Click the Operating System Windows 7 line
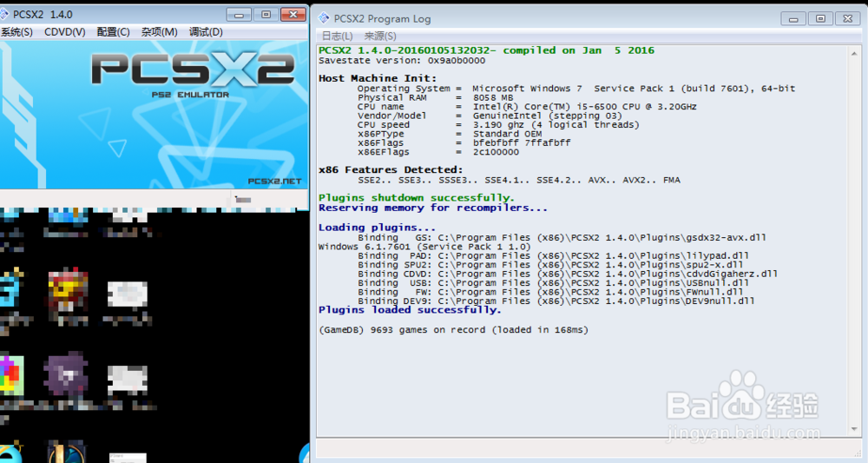 576,88
